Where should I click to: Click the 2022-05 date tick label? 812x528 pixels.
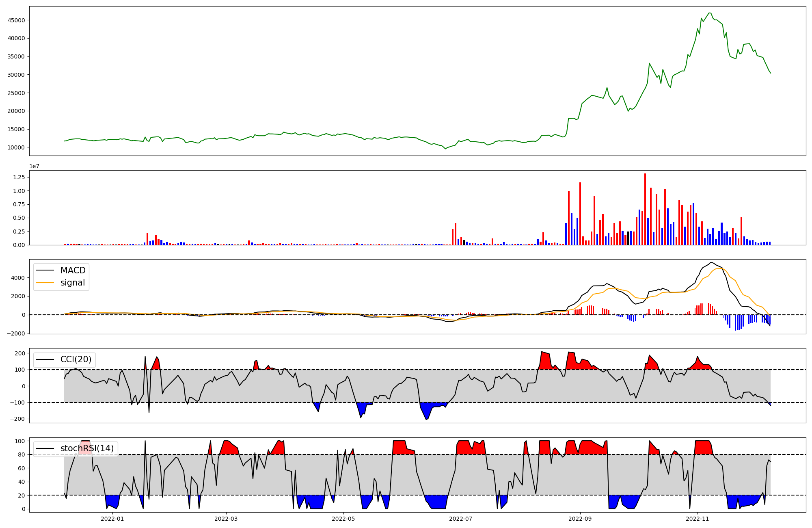pyautogui.click(x=343, y=519)
